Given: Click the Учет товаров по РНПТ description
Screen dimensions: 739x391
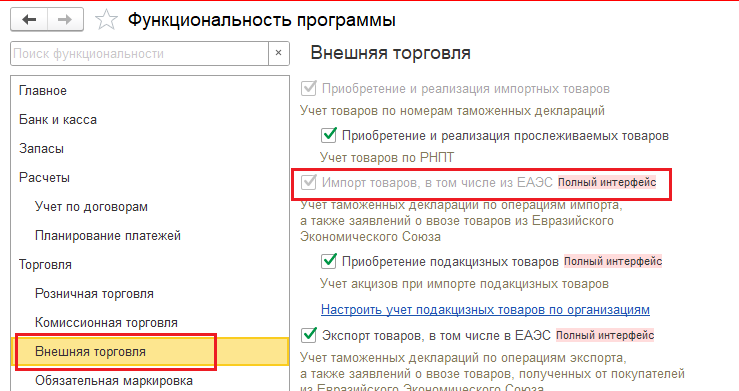Looking at the screenshot, I should click(386, 157).
